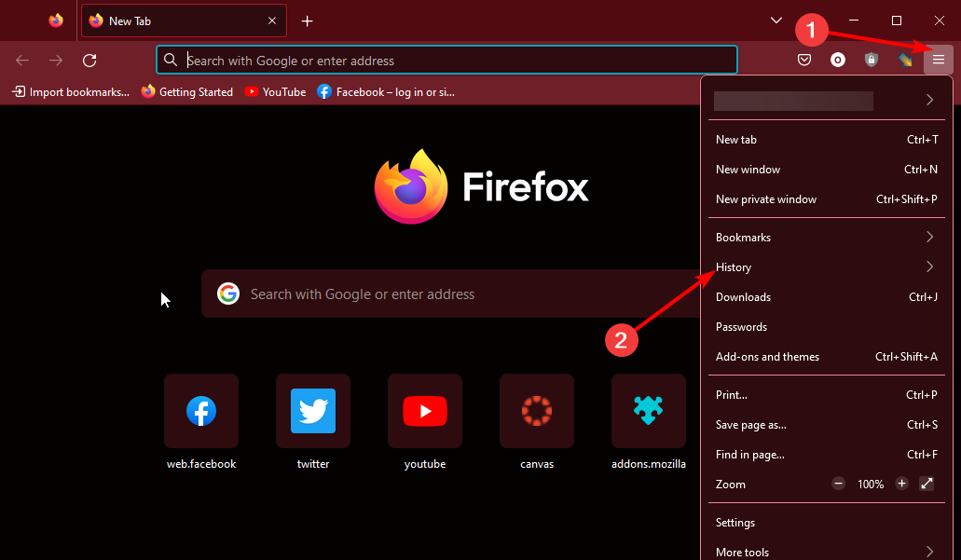The width and height of the screenshot is (961, 560).
Task: Click the Save to Pocket icon
Action: [804, 60]
